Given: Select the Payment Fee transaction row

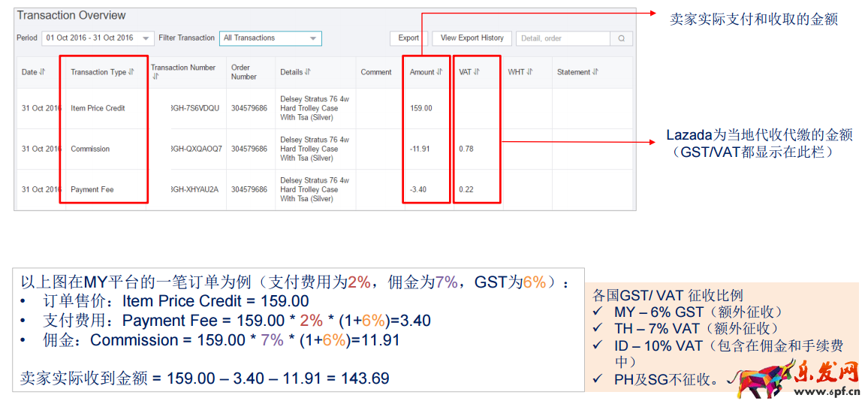Looking at the screenshot, I should coord(326,189).
